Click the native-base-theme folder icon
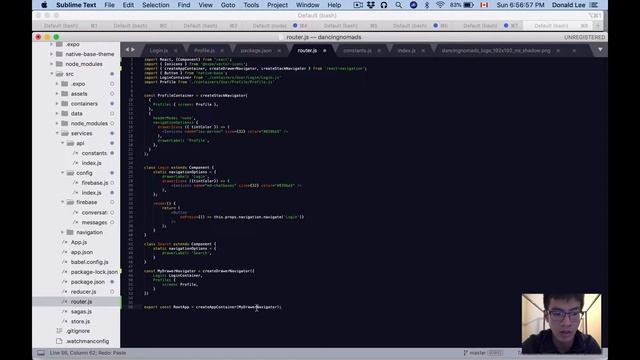Viewport: 640px width, 360px height. click(x=59, y=54)
